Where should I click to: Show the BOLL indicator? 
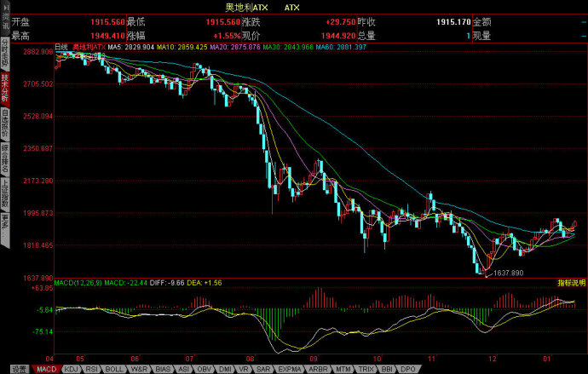click(115, 369)
